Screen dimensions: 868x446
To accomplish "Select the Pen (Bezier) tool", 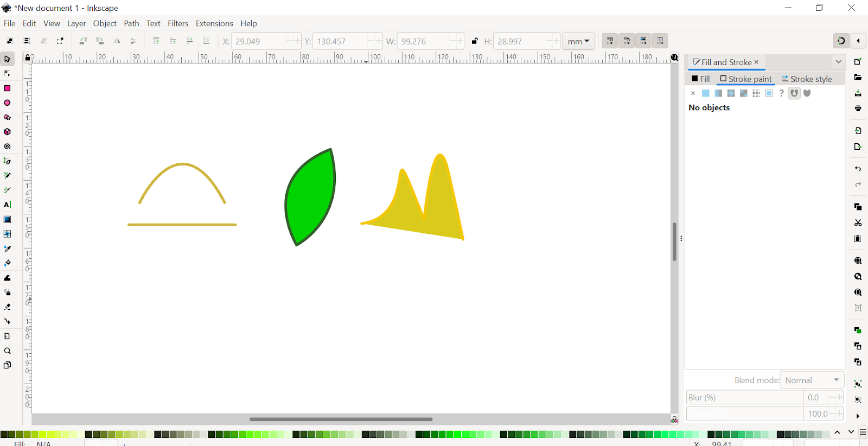I will pos(8,161).
